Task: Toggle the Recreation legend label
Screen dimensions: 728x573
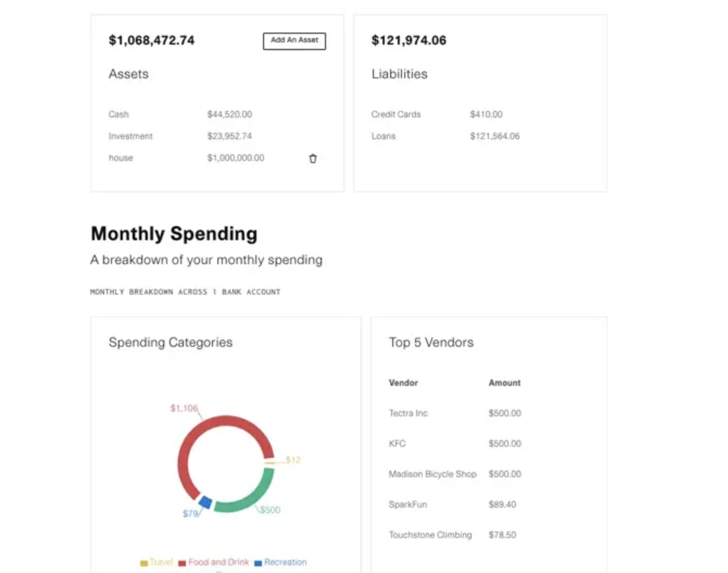Action: [285, 562]
